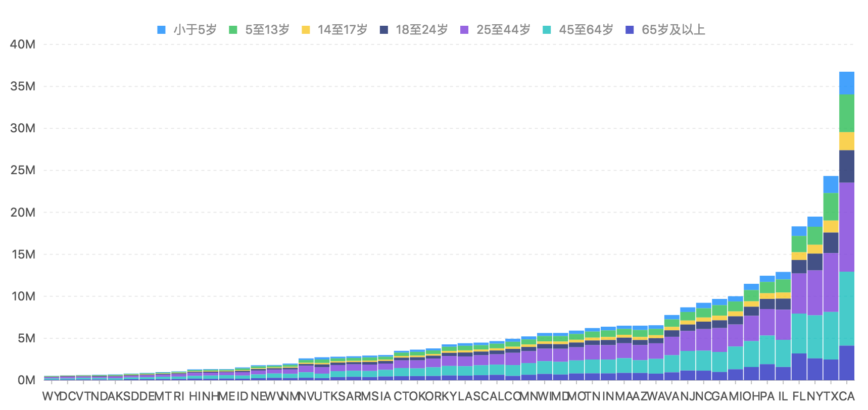
Task: Click the IA x-axis label
Action: point(385,396)
